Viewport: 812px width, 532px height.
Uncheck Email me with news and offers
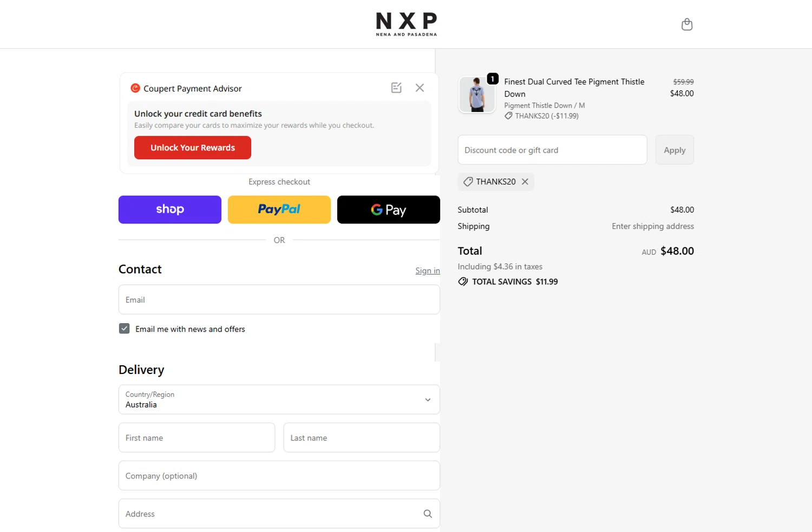[x=125, y=329]
